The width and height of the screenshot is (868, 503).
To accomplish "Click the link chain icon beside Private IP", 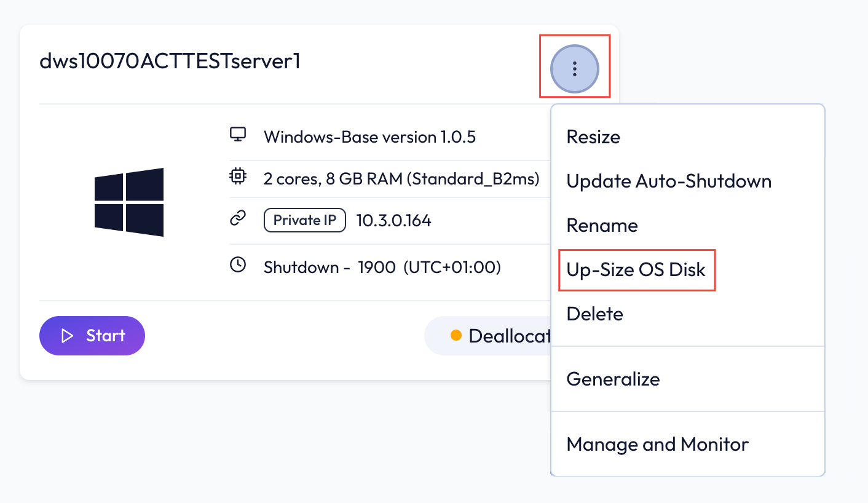I will point(238,220).
